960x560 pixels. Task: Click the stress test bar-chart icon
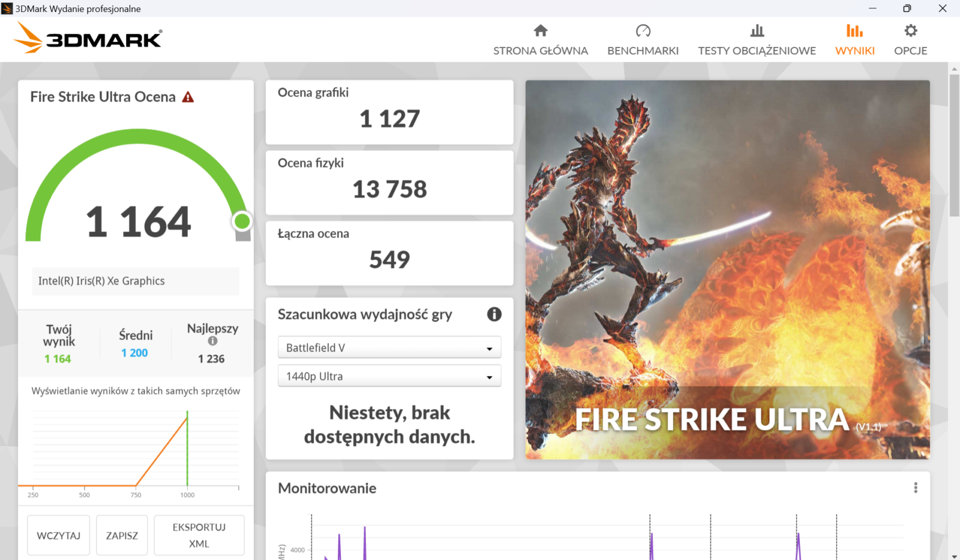coord(757,31)
